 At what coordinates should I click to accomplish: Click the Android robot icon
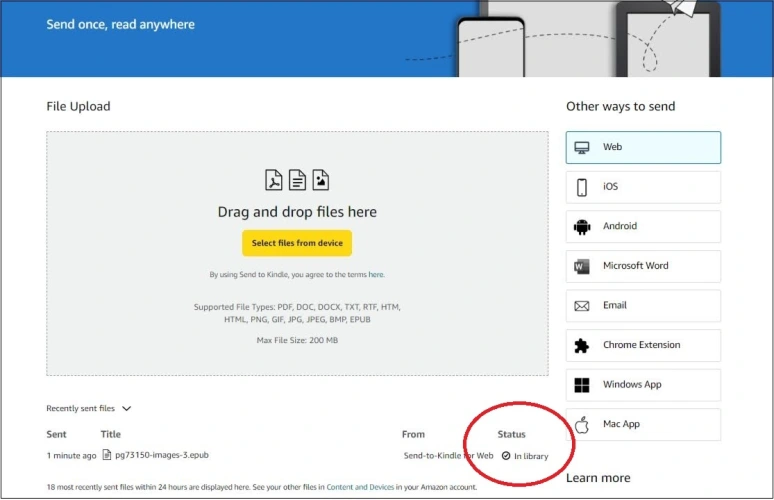tap(582, 227)
